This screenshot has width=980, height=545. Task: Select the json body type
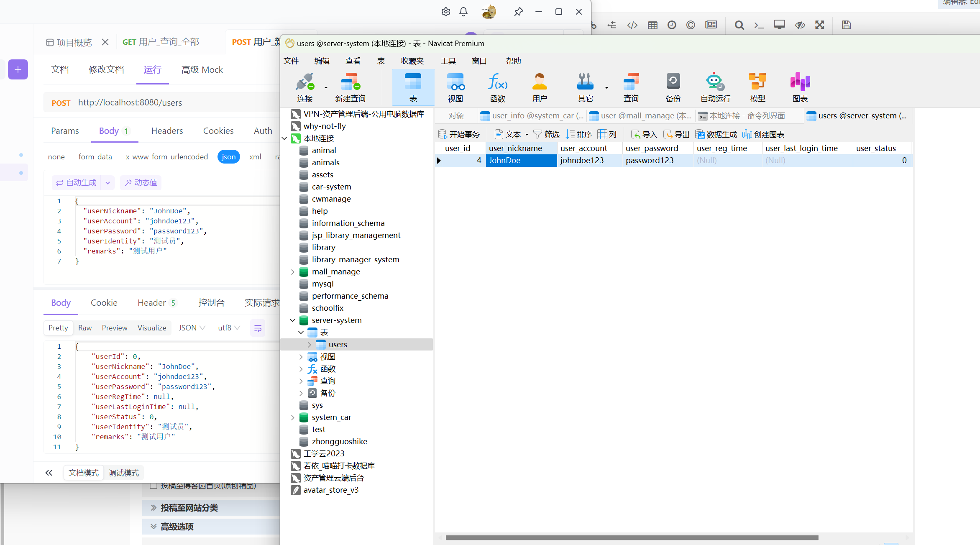[228, 157]
